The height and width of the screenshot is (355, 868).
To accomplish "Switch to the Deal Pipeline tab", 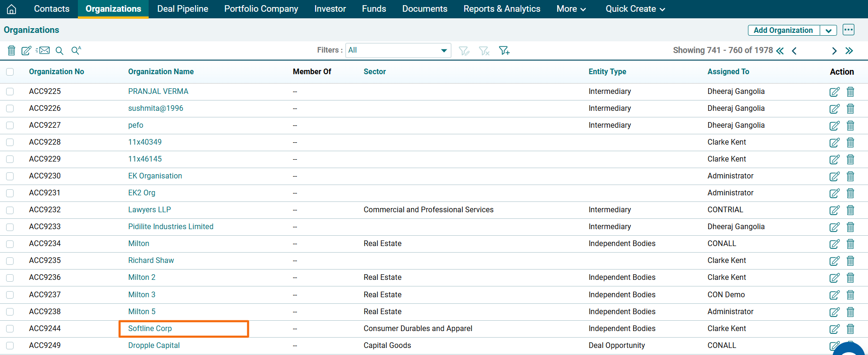I will tap(182, 9).
